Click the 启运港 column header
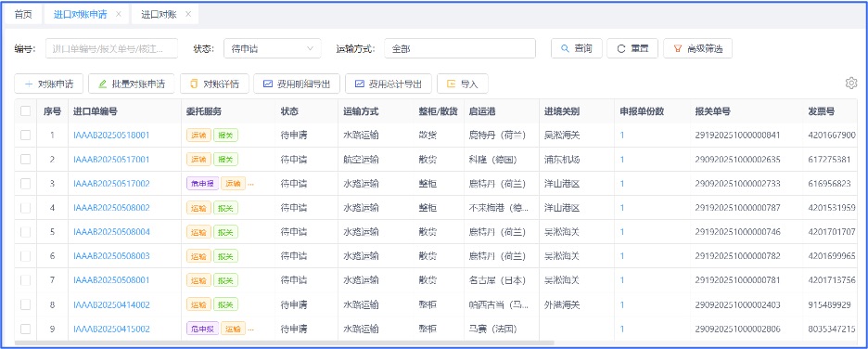Image resolution: width=868 pixels, height=349 pixels. tap(481, 111)
